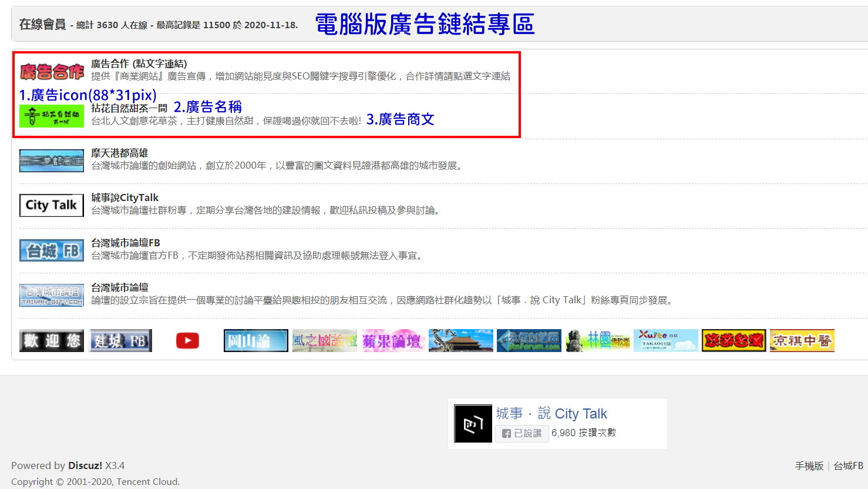Click the 摩天港都高雄 banner image
The height and width of the screenshot is (489, 868).
click(x=52, y=161)
